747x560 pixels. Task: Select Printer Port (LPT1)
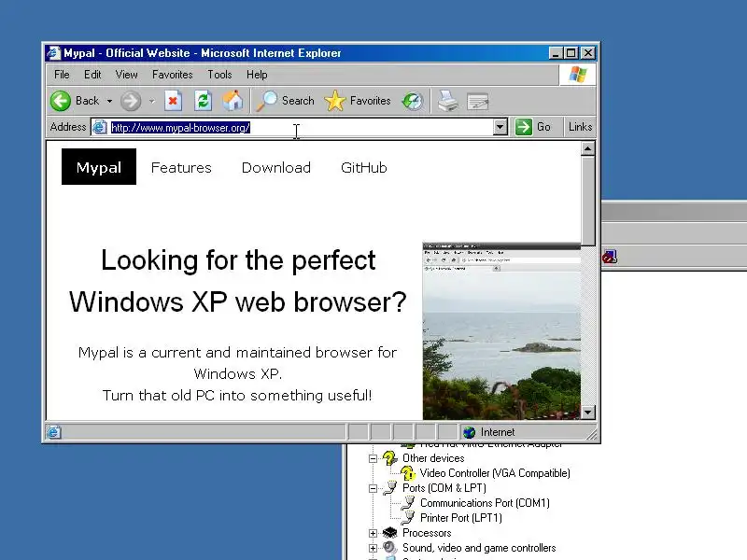(460, 518)
